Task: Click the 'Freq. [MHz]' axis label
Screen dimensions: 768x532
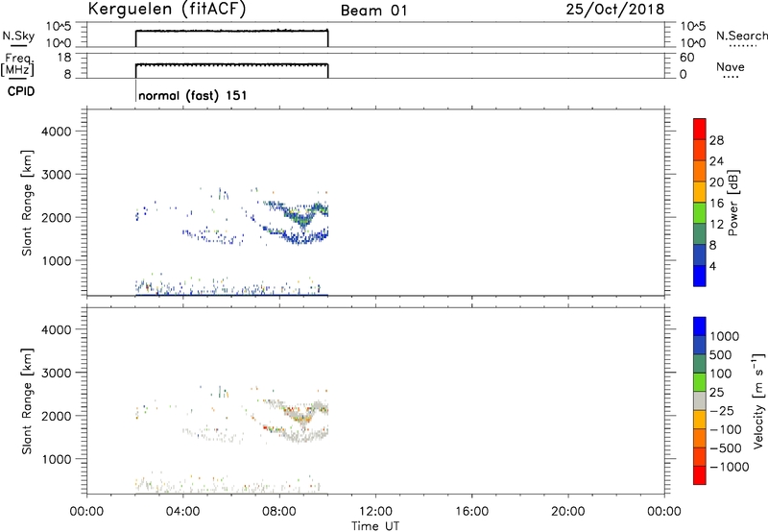Action: tap(18, 64)
